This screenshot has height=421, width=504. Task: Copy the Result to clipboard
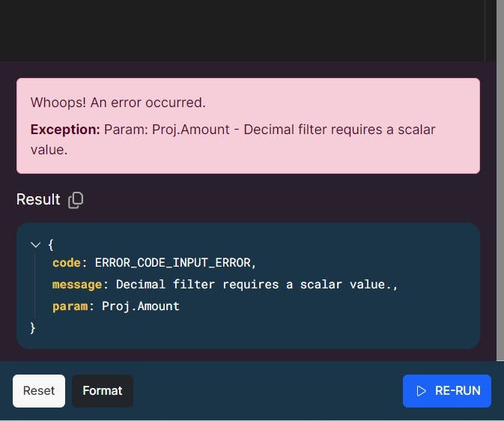coord(76,200)
